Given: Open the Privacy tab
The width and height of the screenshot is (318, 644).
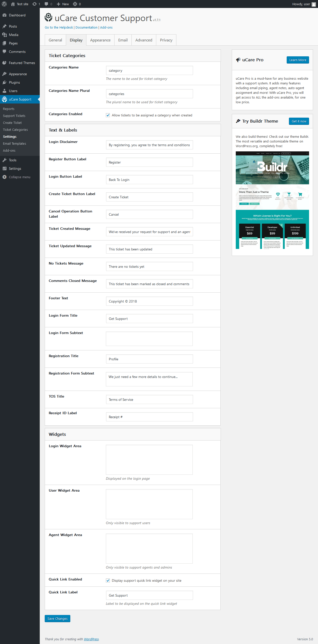Looking at the screenshot, I should click(166, 40).
